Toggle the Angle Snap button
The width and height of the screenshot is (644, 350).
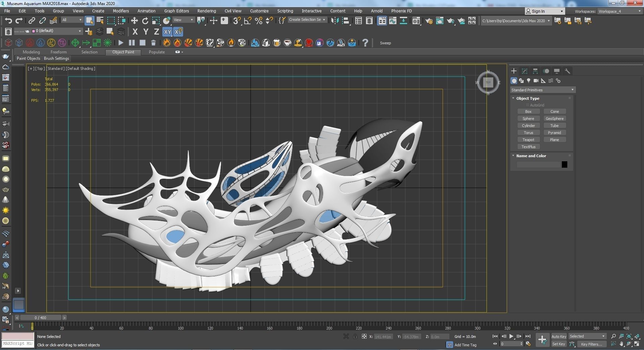[248, 21]
